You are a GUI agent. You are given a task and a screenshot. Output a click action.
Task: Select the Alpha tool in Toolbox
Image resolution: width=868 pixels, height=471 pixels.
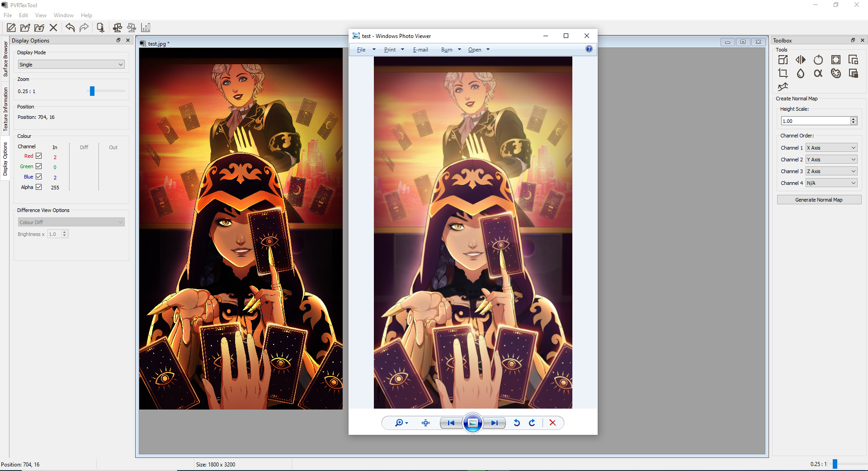click(x=818, y=73)
